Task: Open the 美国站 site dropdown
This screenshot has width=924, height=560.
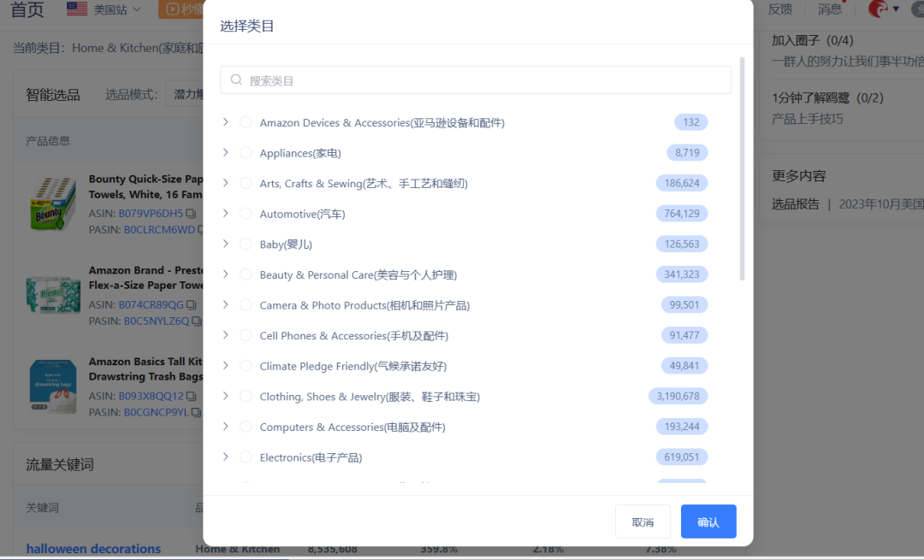Action: pos(118,9)
